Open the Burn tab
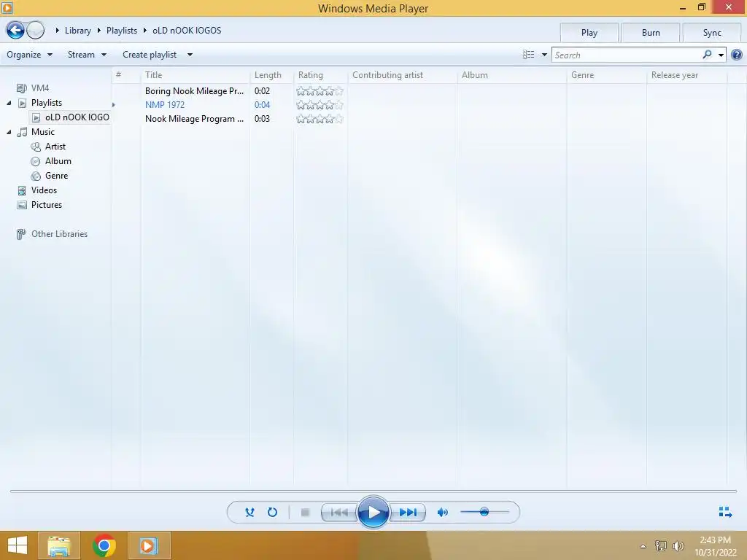The height and width of the screenshot is (560, 747). (x=651, y=33)
